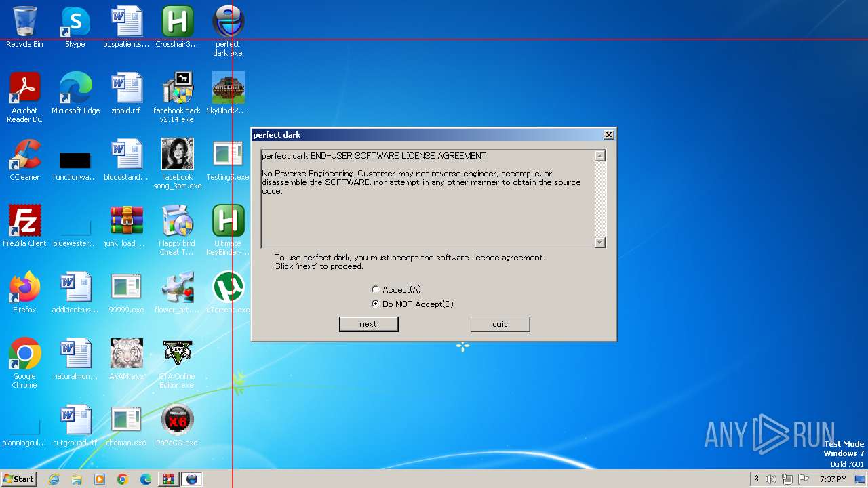The width and height of the screenshot is (868, 488).
Task: Select the naturalmon document icon
Action: pyautogui.click(x=75, y=359)
